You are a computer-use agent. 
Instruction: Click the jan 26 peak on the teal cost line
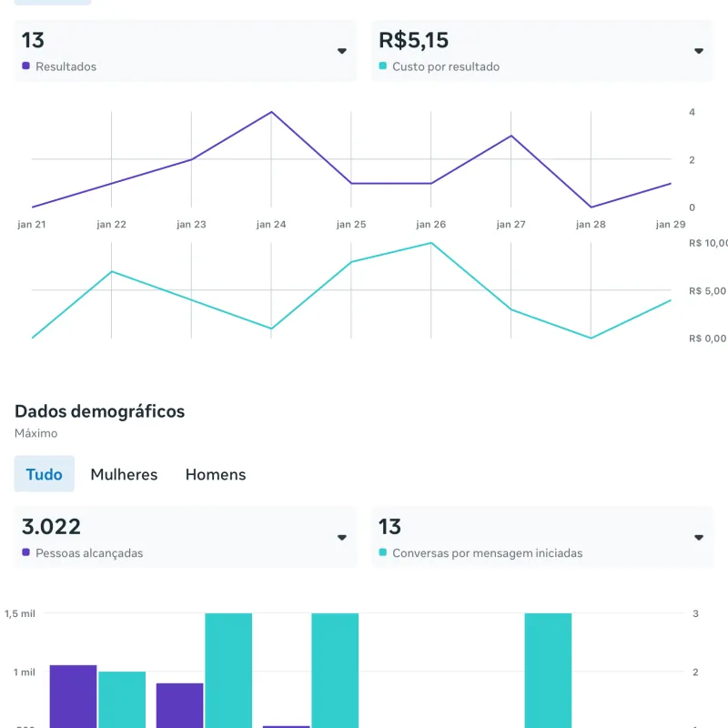(x=431, y=243)
